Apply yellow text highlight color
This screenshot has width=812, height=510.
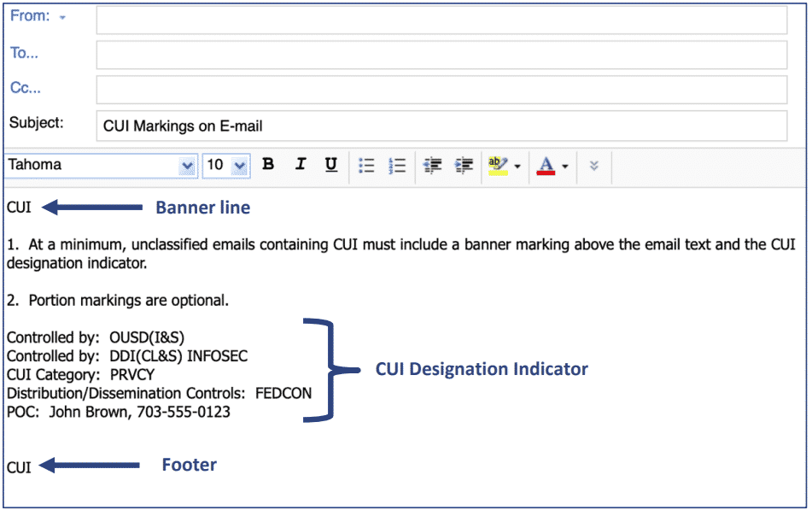coord(498,166)
